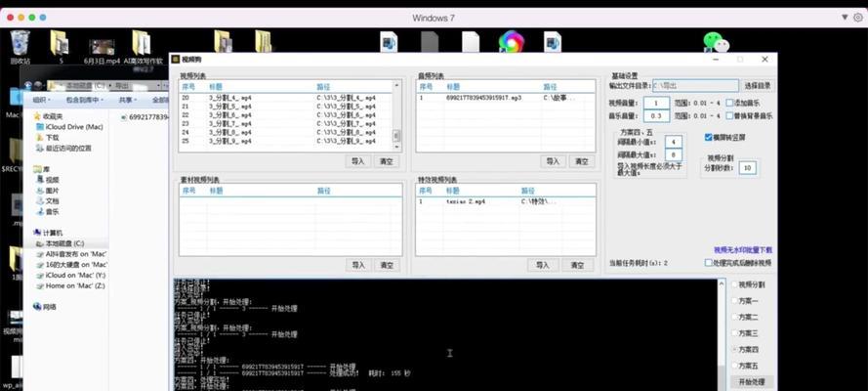The width and height of the screenshot is (868, 391).
Task: Click the 清空 button under 素材视频列表
Action: [387, 265]
